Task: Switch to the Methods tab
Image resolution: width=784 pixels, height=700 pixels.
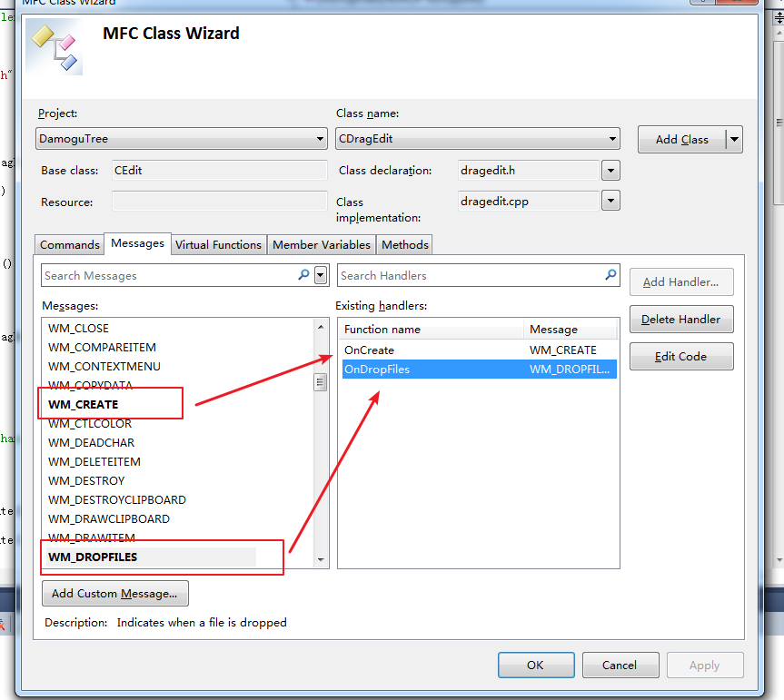Action: (x=404, y=244)
